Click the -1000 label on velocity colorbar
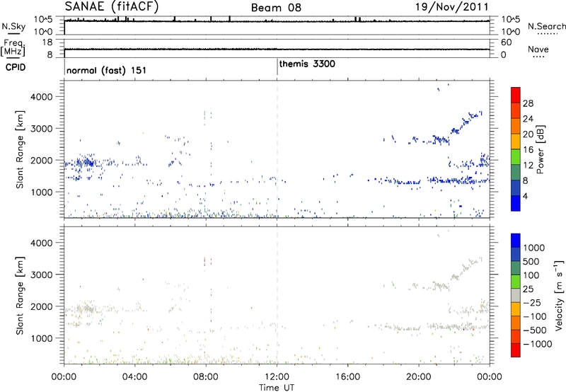Viewport: 566px width, 392px height. click(x=538, y=344)
